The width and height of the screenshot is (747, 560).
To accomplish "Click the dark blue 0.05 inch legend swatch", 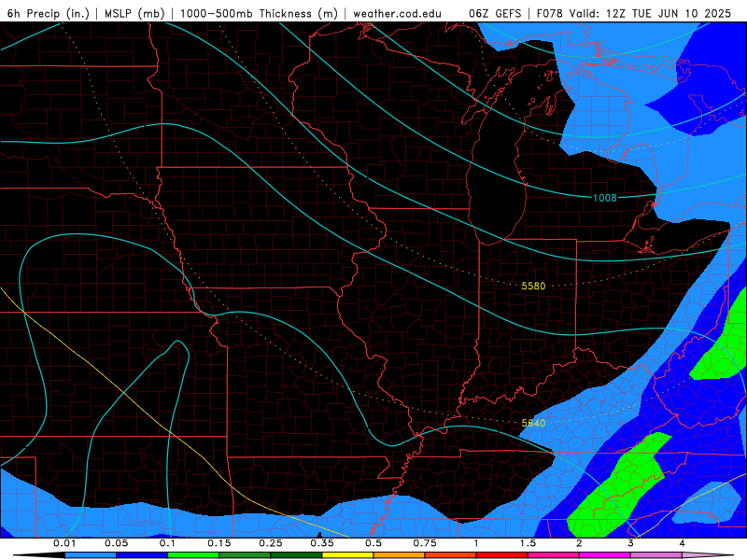I will [142, 555].
